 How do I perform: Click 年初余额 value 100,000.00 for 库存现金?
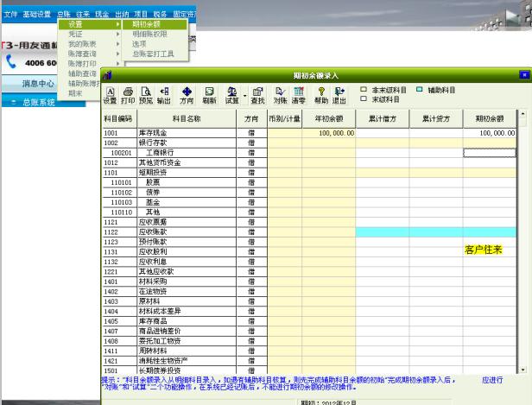pyautogui.click(x=336, y=133)
